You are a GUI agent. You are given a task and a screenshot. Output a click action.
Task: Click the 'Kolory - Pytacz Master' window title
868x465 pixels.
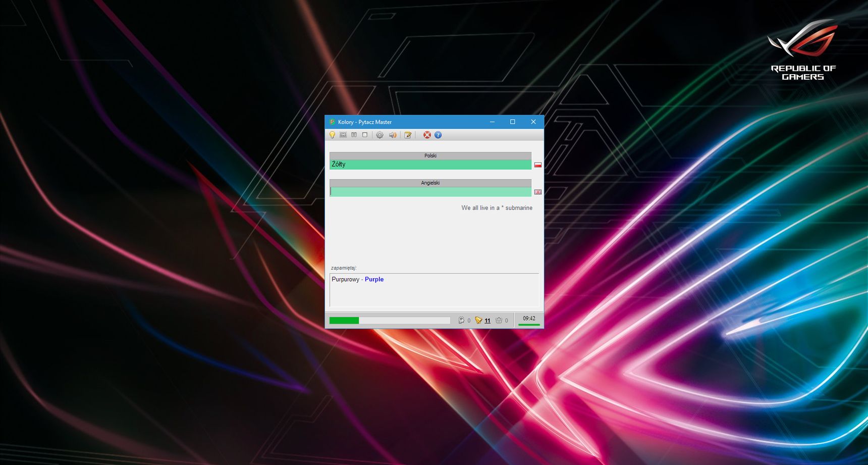coord(365,122)
